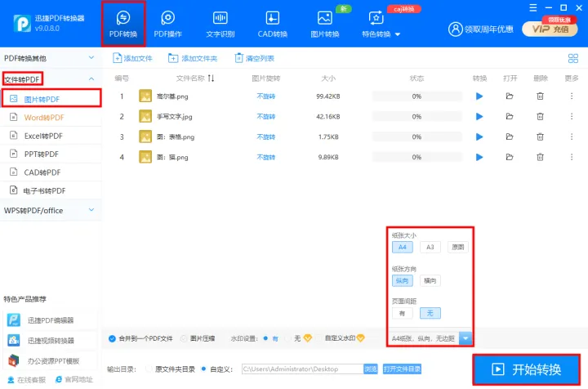588x389 pixels.
Task: Select PPT转PDF in the sidebar
Action: (51, 154)
